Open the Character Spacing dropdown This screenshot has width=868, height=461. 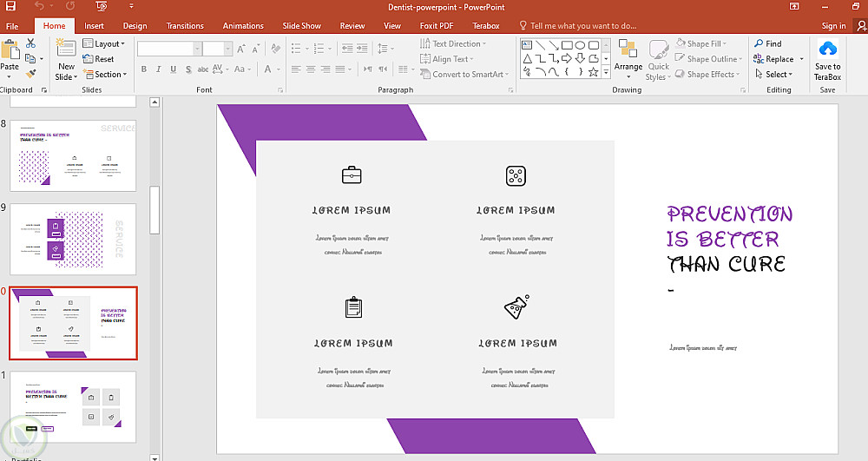pos(220,69)
